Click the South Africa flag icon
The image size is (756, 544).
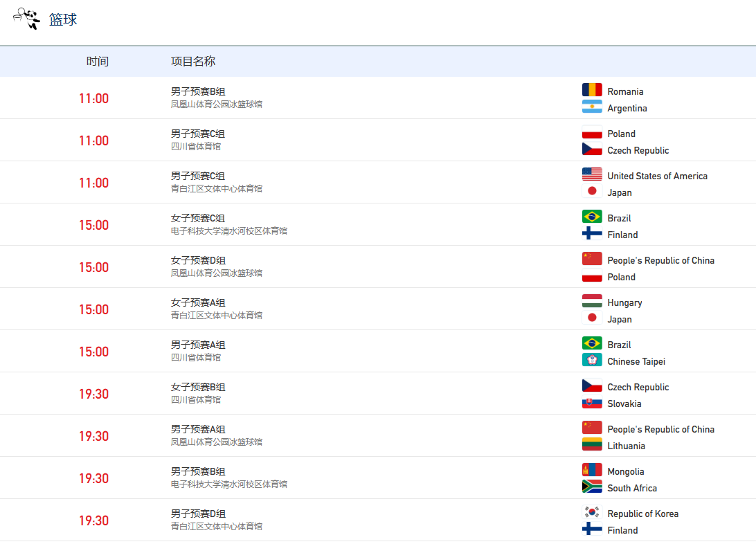592,487
